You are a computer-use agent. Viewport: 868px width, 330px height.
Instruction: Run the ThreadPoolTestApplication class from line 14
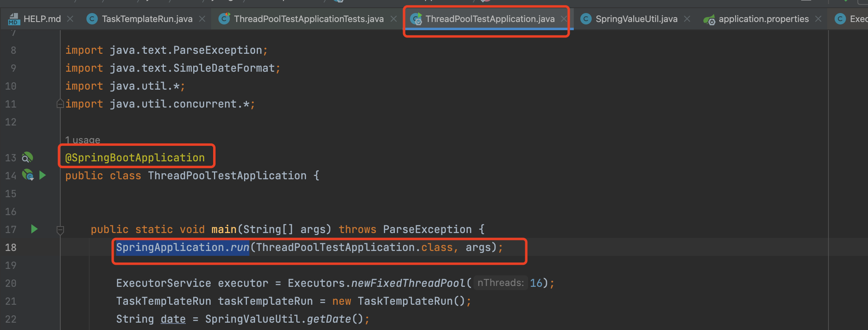[x=42, y=175]
